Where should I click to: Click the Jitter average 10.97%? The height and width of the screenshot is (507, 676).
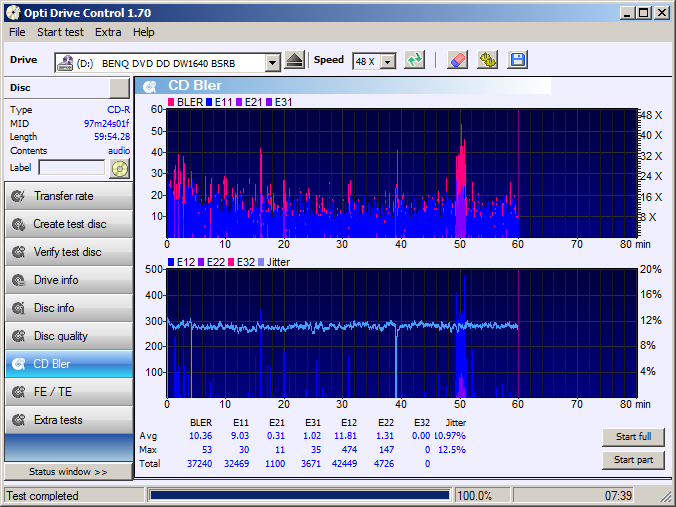tap(450, 436)
